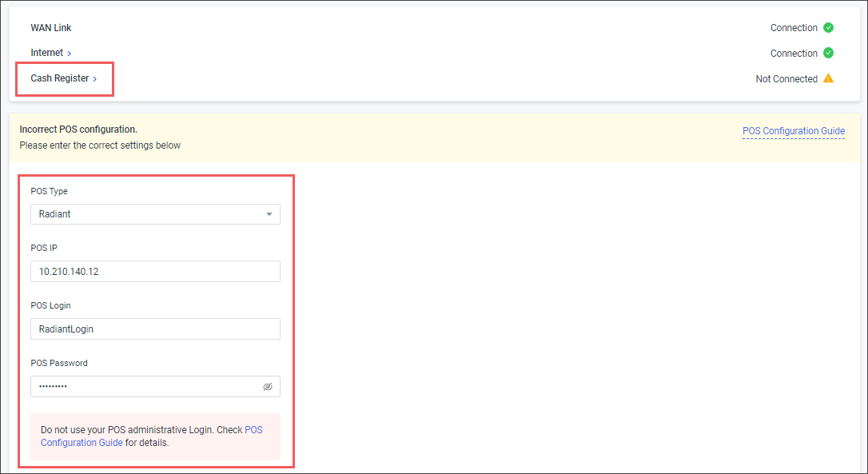Expand the Cash Register chevron

94,79
